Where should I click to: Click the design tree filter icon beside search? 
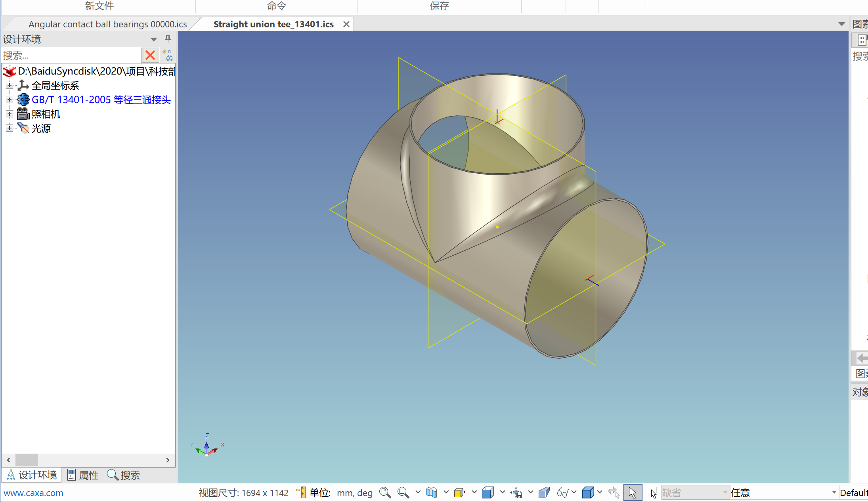(x=168, y=55)
